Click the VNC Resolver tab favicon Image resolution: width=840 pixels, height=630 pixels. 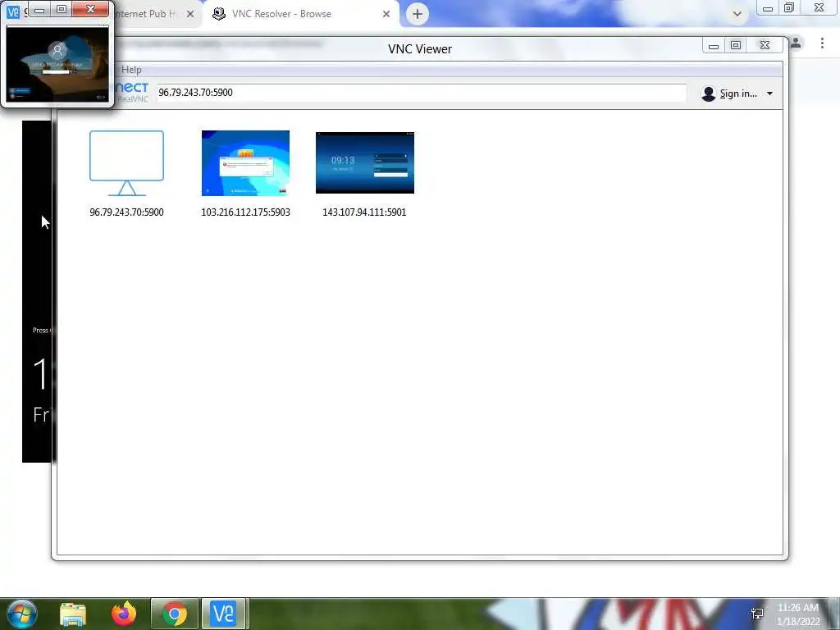coord(218,14)
